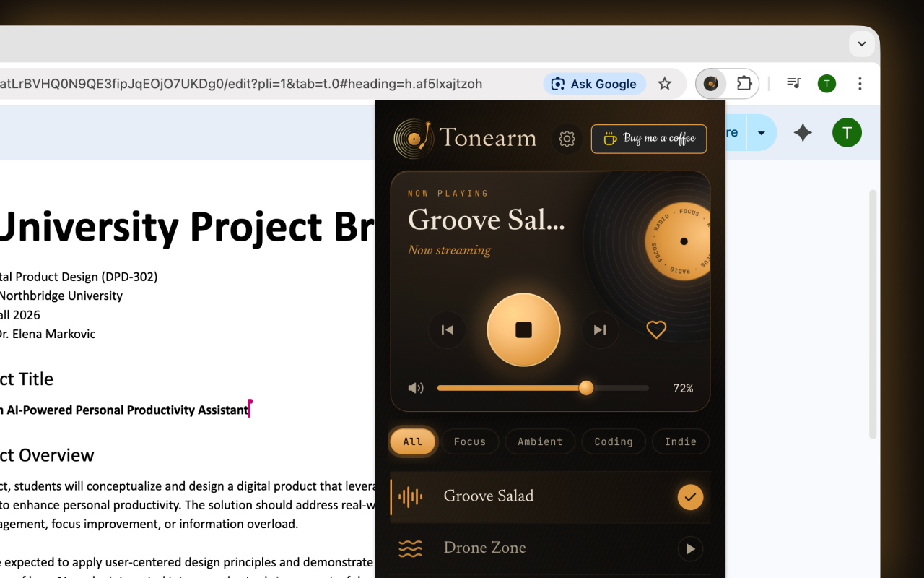Open Chrome's media controls music note icon
The width and height of the screenshot is (924, 578).
793,83
